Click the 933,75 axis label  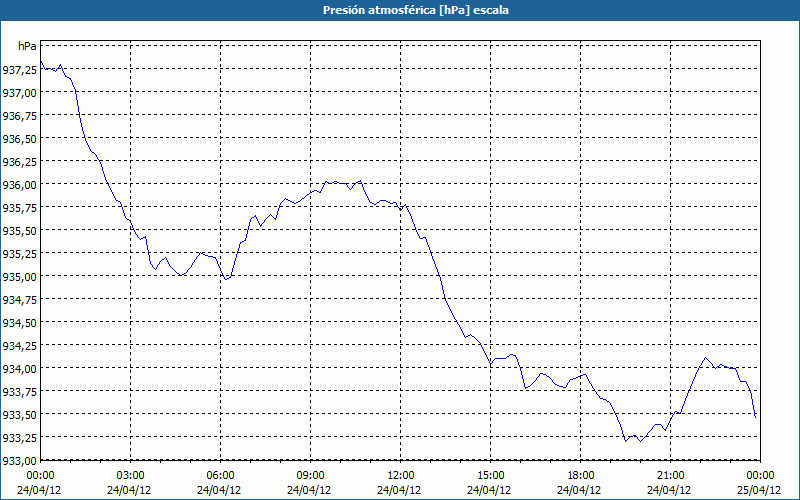[x=20, y=391]
